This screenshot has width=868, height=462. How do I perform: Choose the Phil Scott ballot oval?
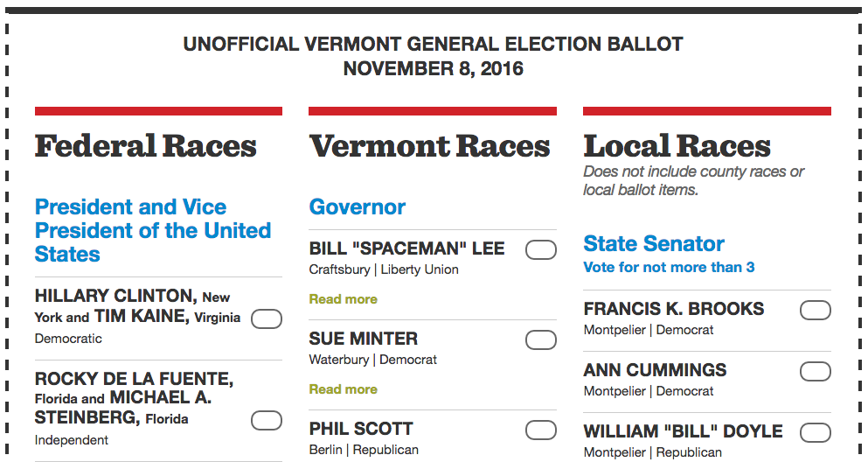click(x=541, y=430)
